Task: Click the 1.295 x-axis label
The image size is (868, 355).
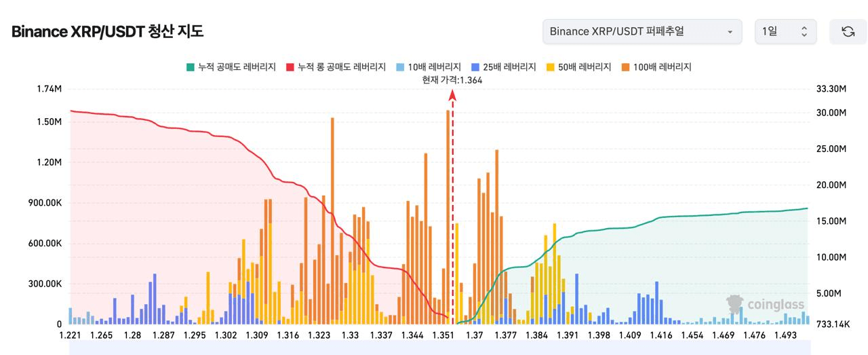Action: tap(195, 335)
